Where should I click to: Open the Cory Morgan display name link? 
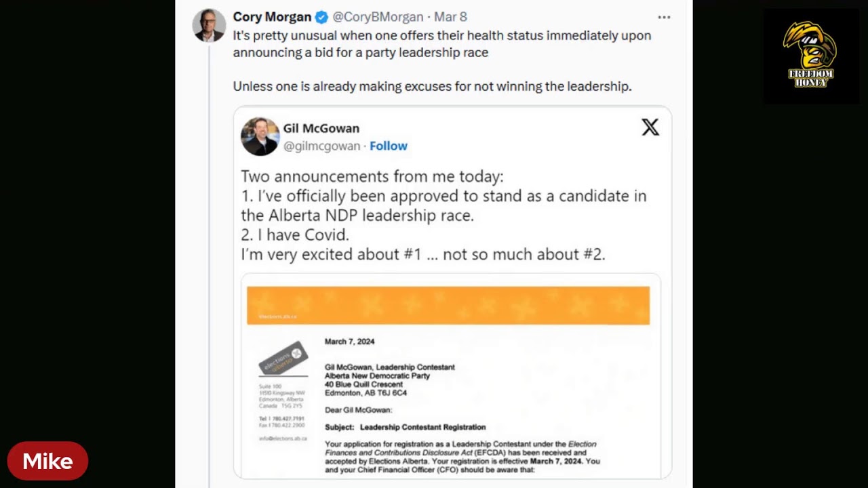click(272, 17)
